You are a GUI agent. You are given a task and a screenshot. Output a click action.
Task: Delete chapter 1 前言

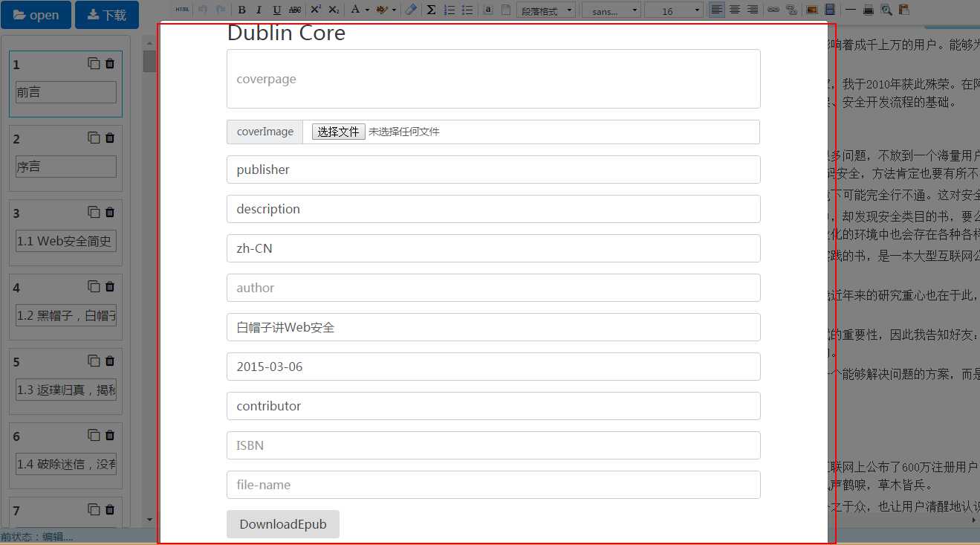pos(110,64)
